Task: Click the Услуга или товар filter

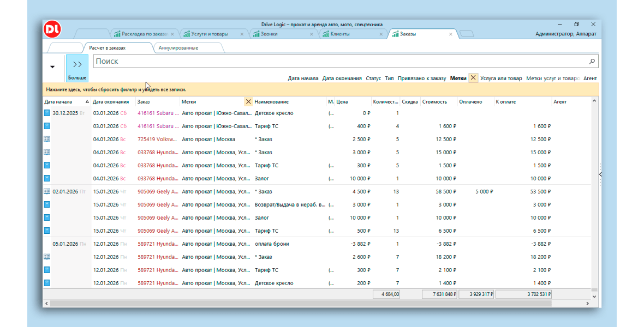Action: [501, 78]
